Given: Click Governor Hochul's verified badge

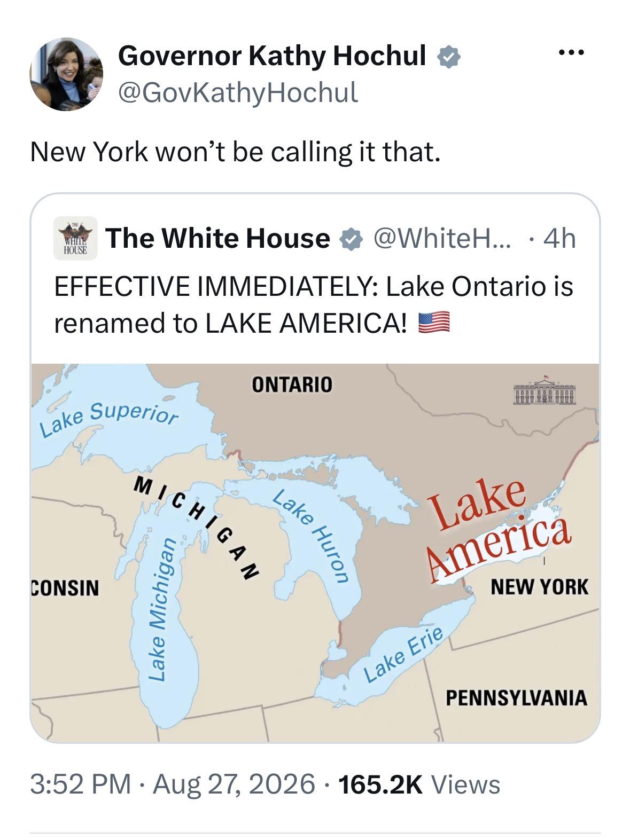Looking at the screenshot, I should click(x=449, y=56).
